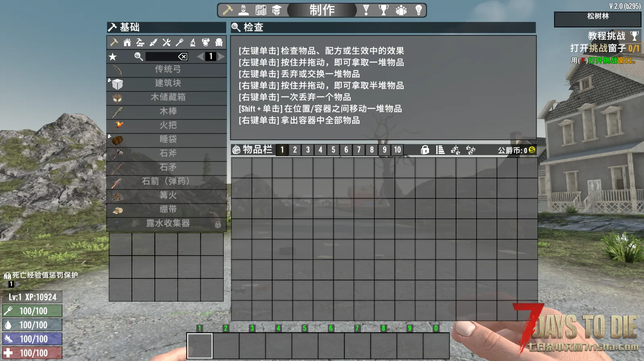Select the 木储藏箱 recipe
This screenshot has height=361, width=644.
[x=167, y=98]
